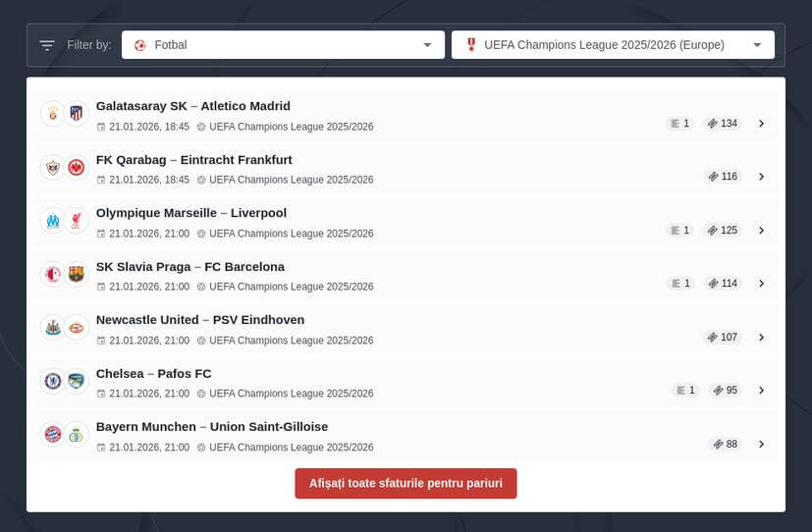The height and width of the screenshot is (532, 812).
Task: Expand the Galatasaray SK – Atletico Madrid match arrow
Action: 761,124
